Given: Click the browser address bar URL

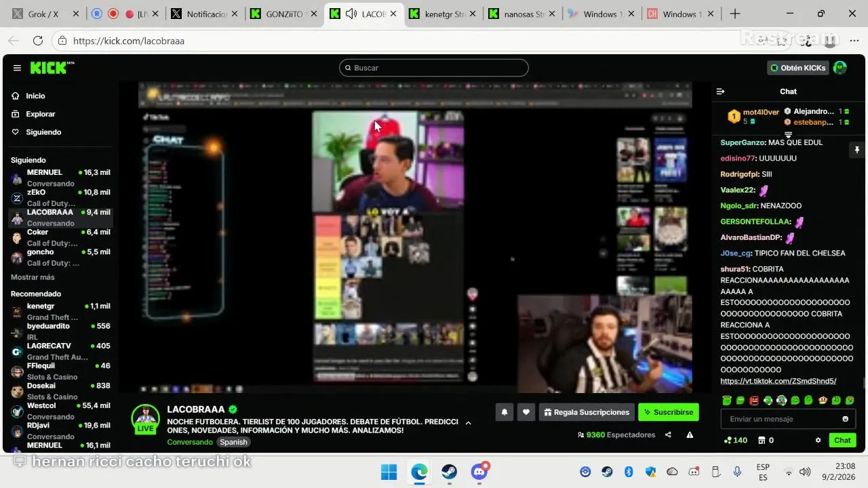Looking at the screenshot, I should 129,41.
